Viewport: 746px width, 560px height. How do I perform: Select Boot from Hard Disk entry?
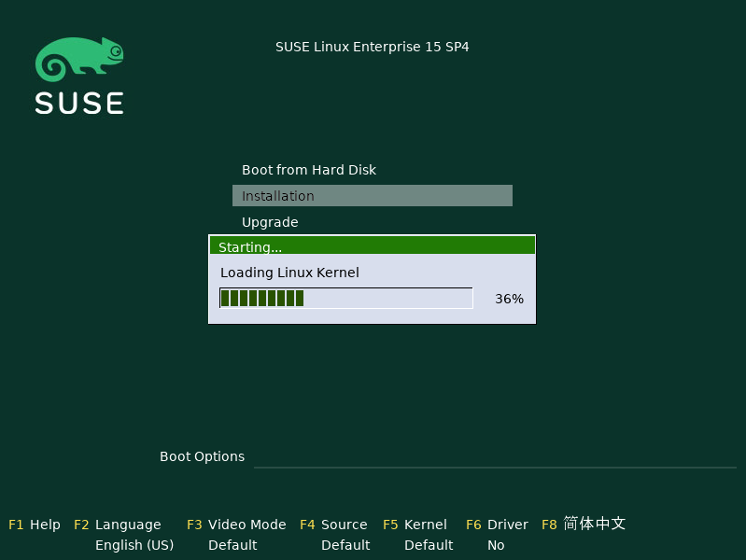309,170
